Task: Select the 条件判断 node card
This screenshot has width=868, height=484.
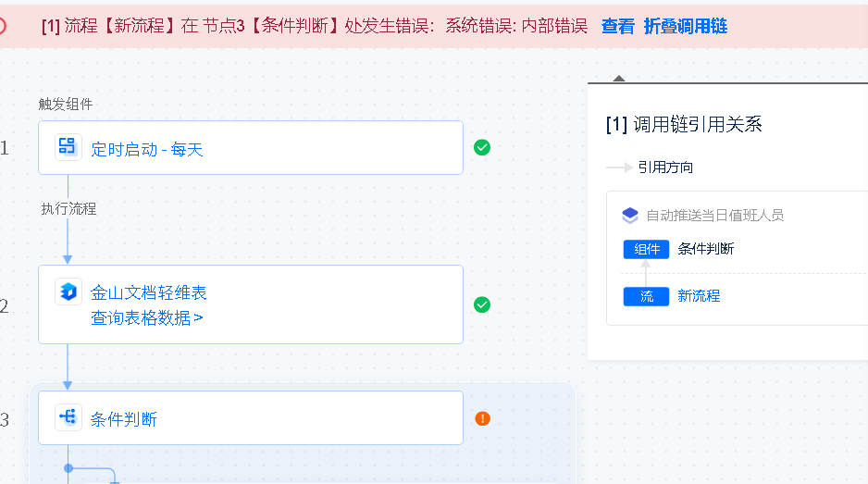Action: [251, 417]
